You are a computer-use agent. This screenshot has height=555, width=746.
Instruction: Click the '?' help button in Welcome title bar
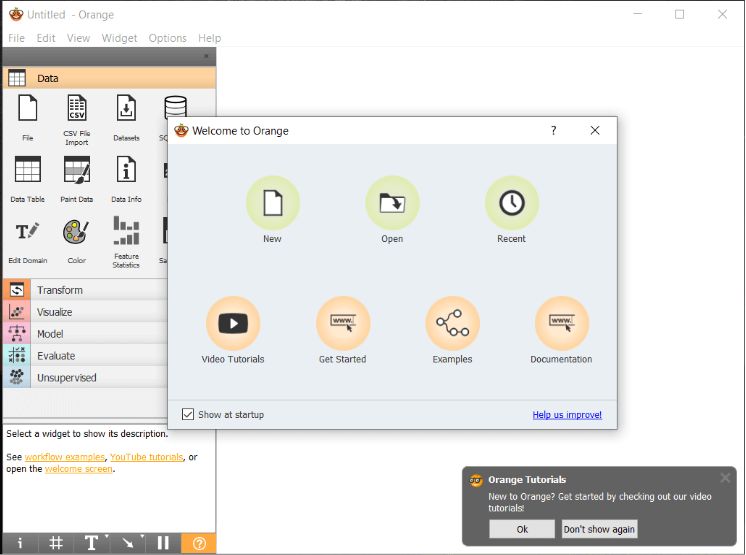click(553, 130)
